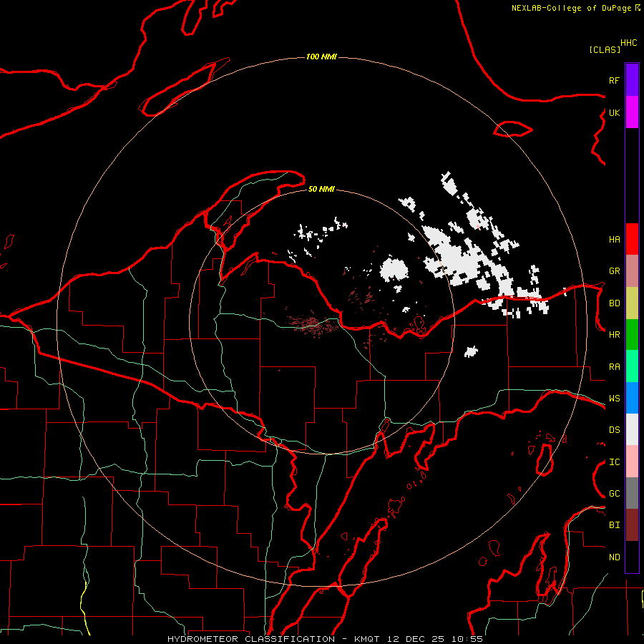
Task: Click the WS legend label
Action: pos(614,398)
